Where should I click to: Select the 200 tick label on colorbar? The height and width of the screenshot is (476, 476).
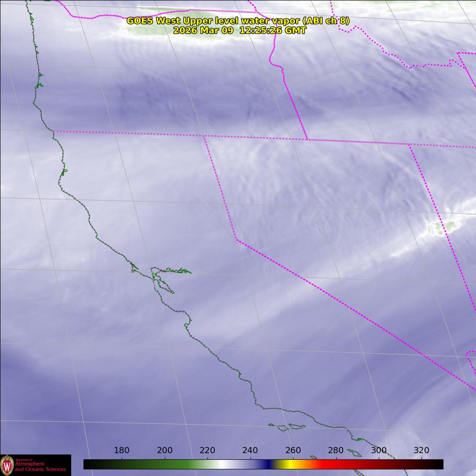click(x=164, y=451)
